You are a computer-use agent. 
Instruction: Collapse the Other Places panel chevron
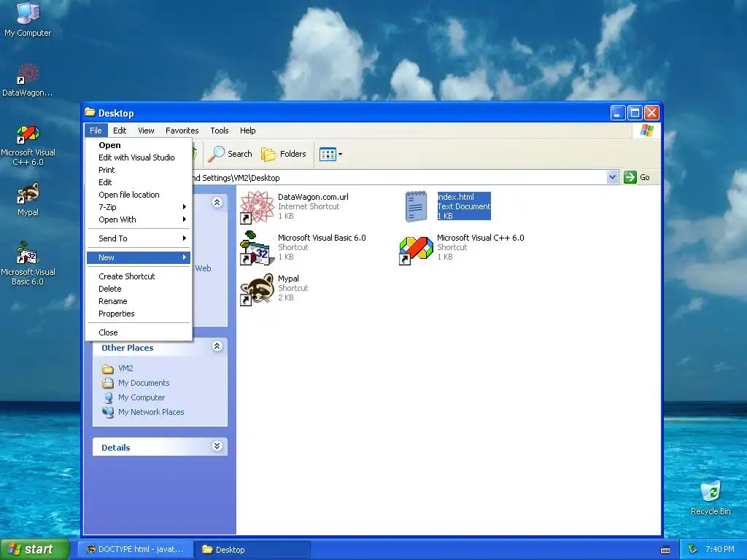coord(217,346)
